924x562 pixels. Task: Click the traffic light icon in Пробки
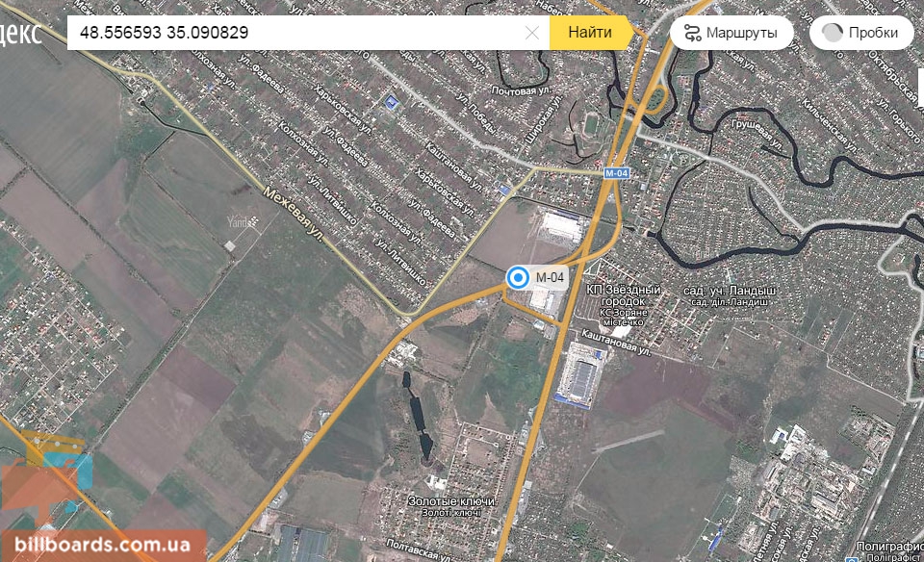tap(832, 33)
